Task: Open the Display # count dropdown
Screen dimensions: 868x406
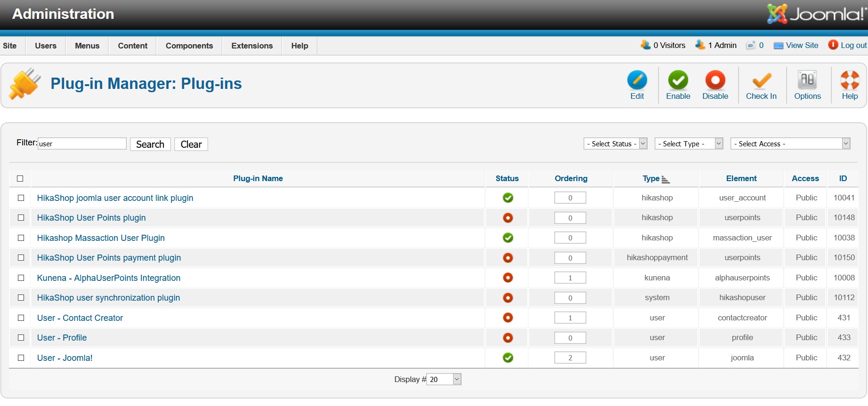Action: [444, 379]
